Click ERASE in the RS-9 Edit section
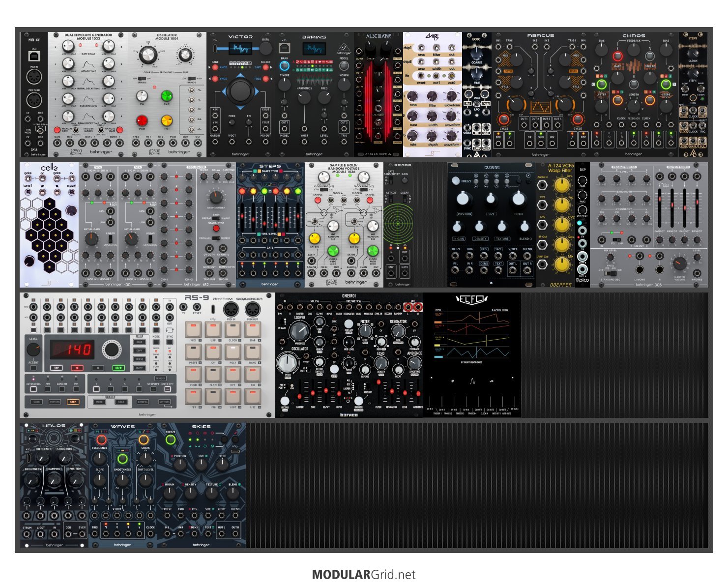The image size is (728, 585). click(140, 359)
